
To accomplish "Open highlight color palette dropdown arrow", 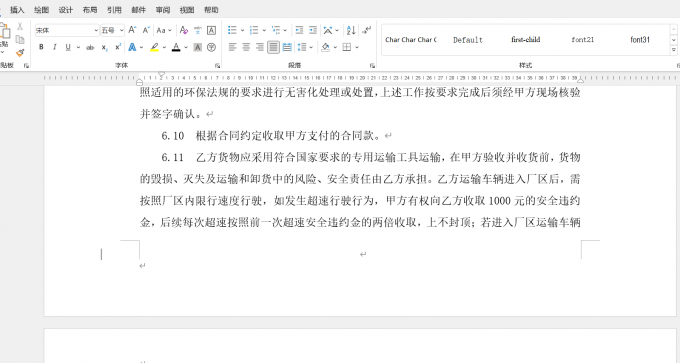I will (164, 47).
